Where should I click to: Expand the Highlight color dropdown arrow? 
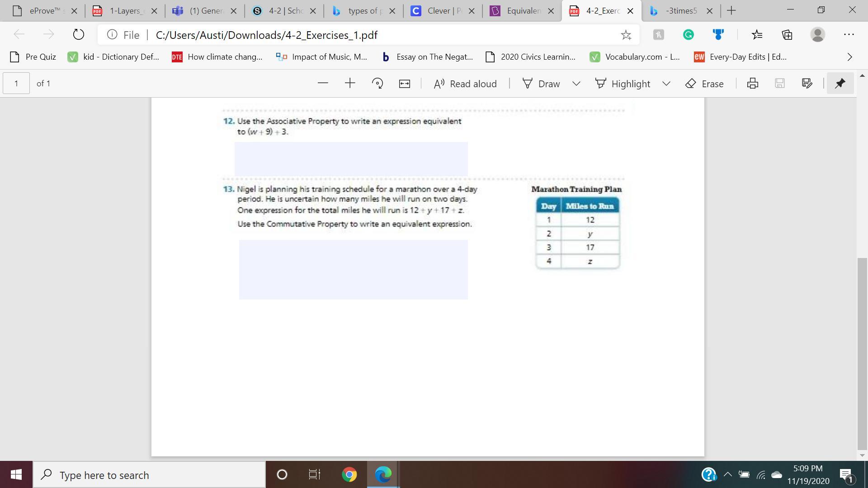(x=666, y=84)
